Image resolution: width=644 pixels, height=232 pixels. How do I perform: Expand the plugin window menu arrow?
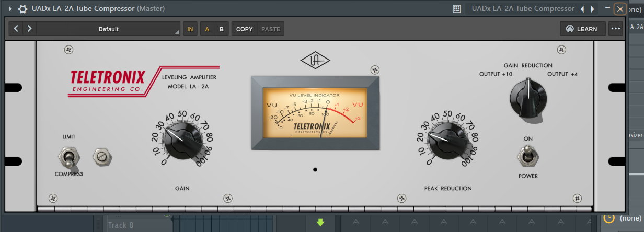(x=11, y=9)
